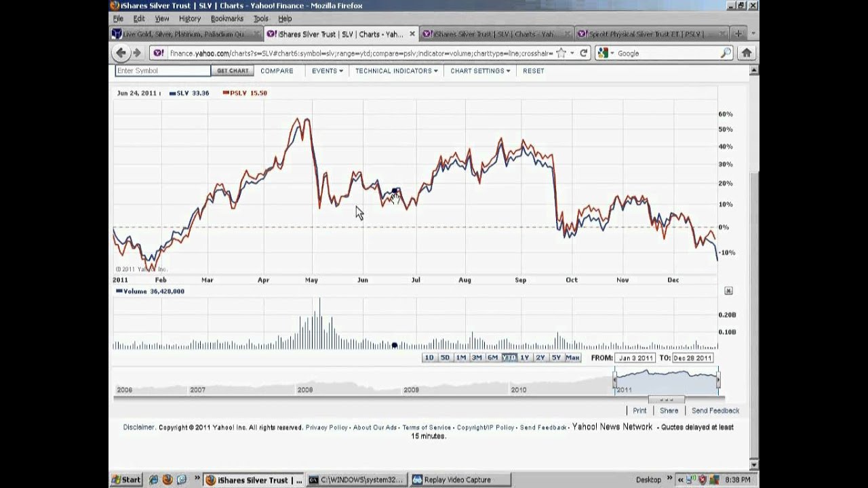This screenshot has height=488, width=868.
Task: Click the Print link
Action: (x=639, y=411)
